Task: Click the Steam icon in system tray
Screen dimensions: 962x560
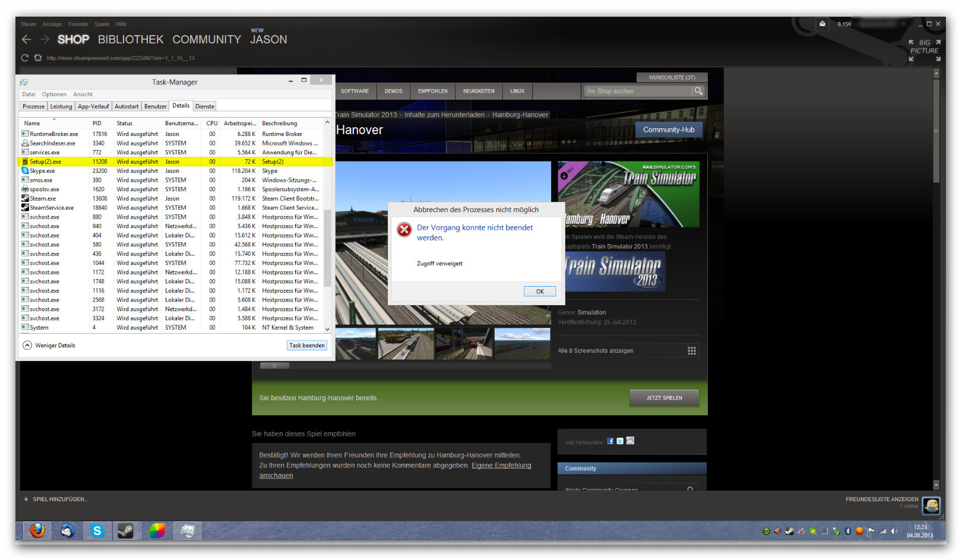Action: (789, 531)
